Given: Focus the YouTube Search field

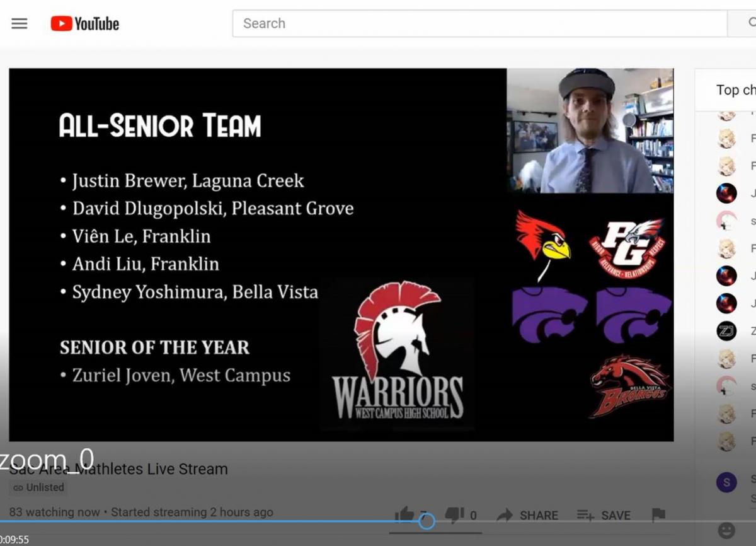Looking at the screenshot, I should 480,23.
